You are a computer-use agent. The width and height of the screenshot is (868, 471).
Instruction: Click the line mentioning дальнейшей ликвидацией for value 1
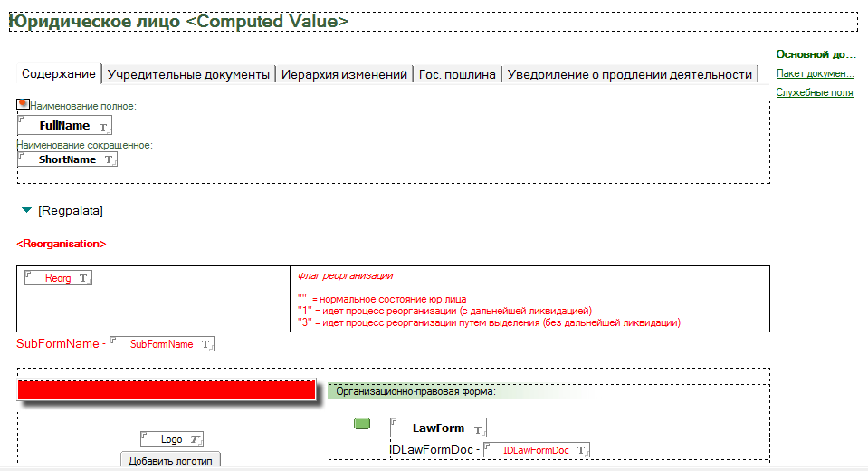tap(444, 311)
